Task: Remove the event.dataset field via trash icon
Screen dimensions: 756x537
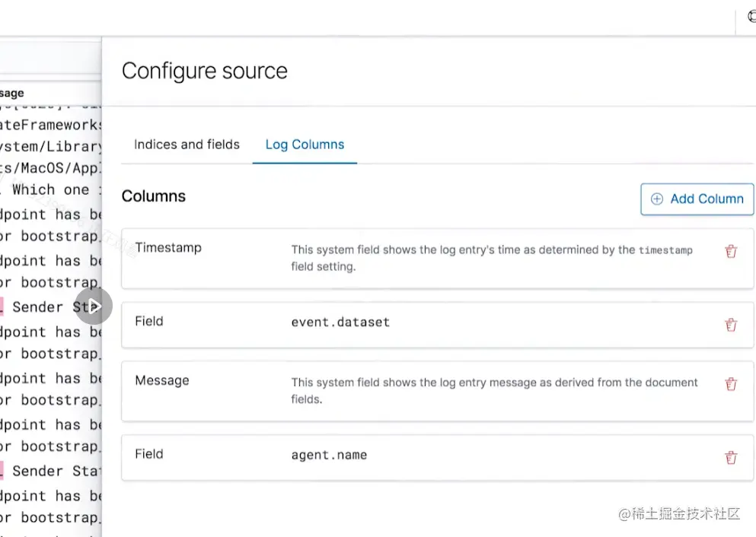Action: tap(731, 326)
